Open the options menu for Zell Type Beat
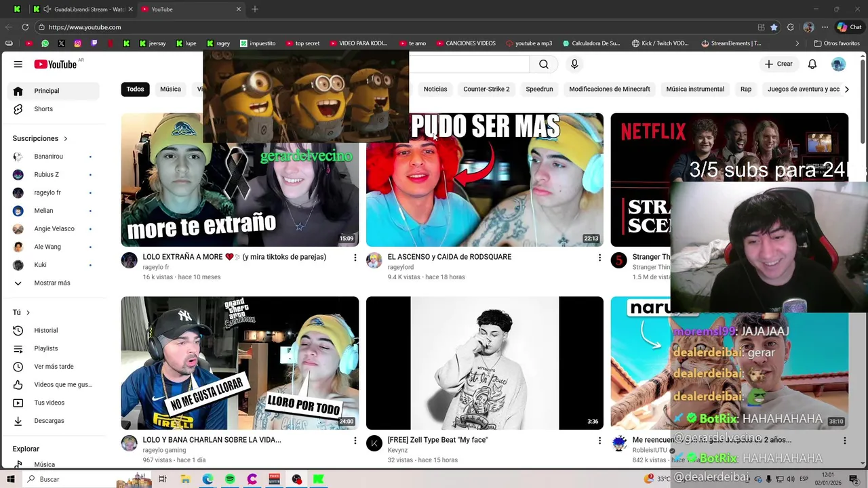The height and width of the screenshot is (488, 868). [x=599, y=441]
